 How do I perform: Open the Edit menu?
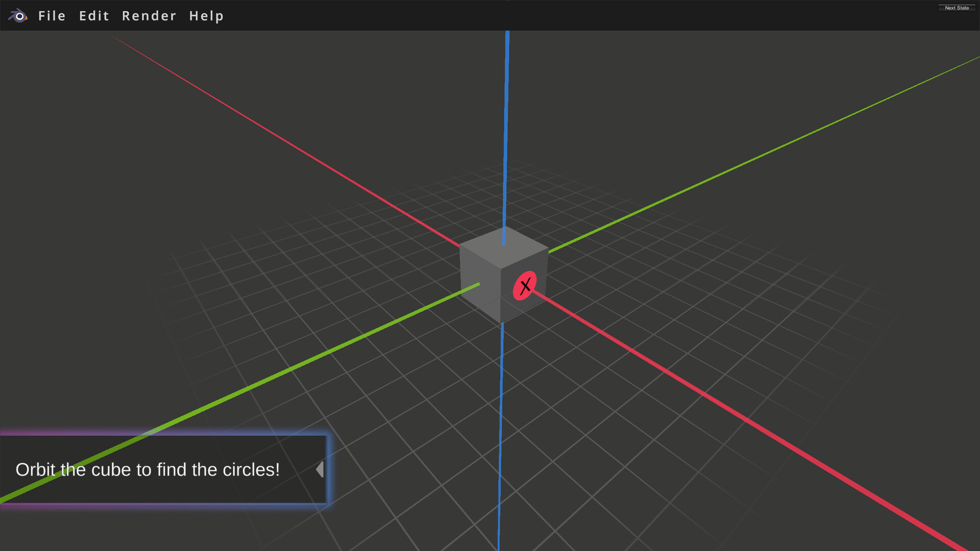94,16
